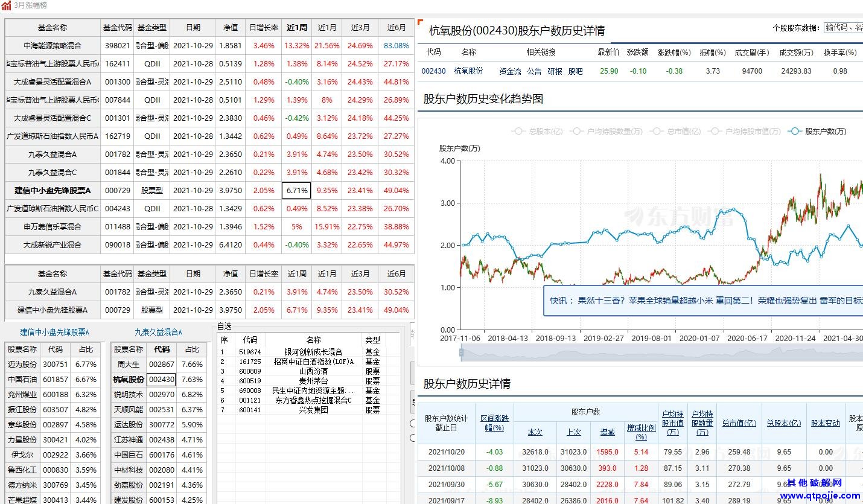Select fund 大成新锐产业混合
Viewport: 863px width, 504px height.
coord(53,245)
